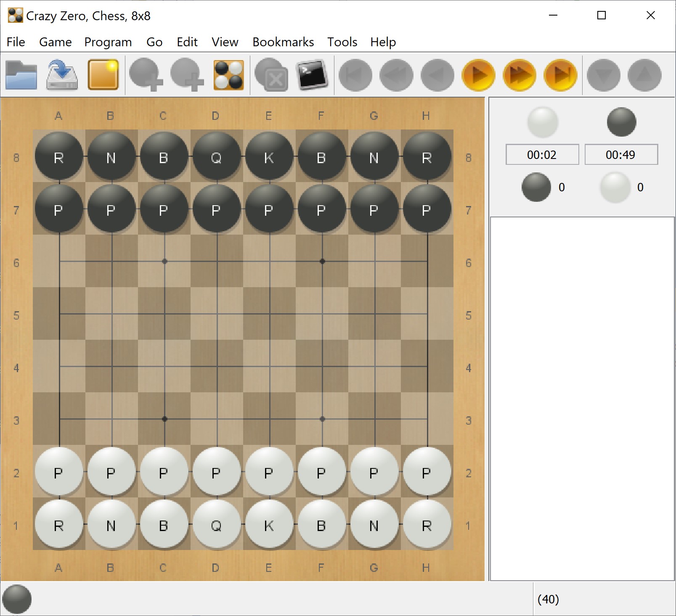The width and height of the screenshot is (676, 616).
Task: Select white pawn on H2
Action: [427, 472]
